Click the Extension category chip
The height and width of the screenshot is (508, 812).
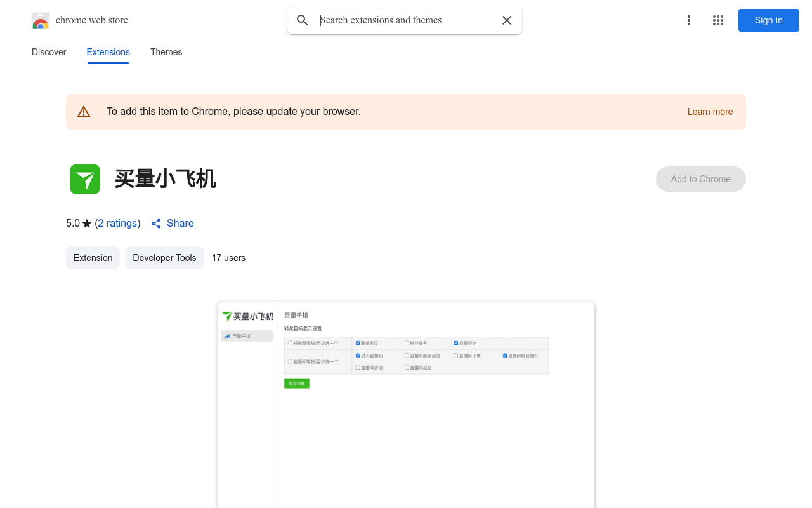(x=93, y=258)
